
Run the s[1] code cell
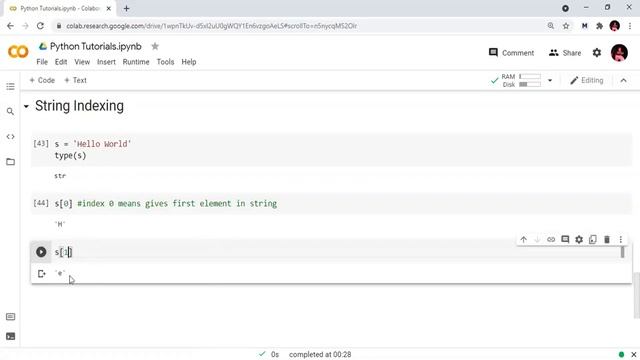pos(41,252)
